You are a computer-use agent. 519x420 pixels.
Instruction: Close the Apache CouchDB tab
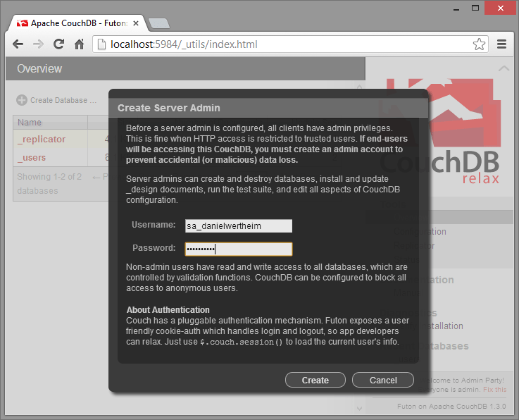coord(136,23)
